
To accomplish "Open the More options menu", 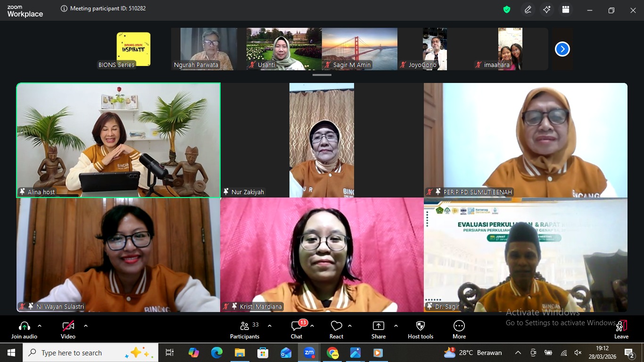I will (x=459, y=329).
